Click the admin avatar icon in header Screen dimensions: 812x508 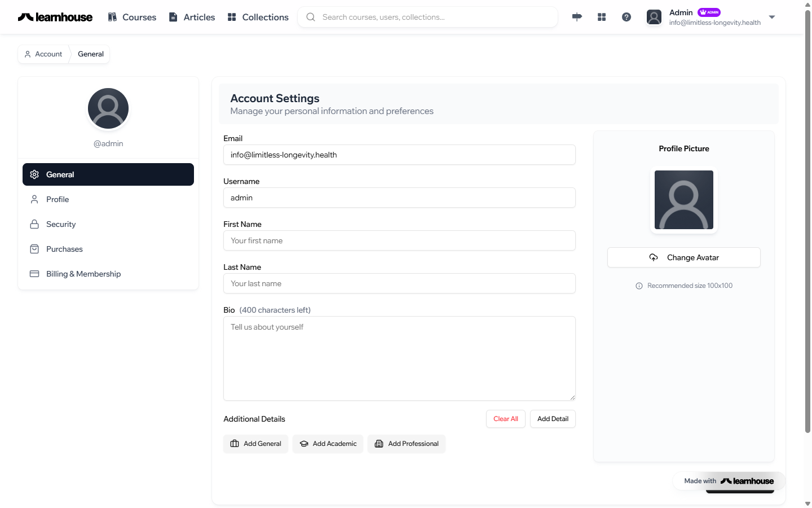click(654, 17)
